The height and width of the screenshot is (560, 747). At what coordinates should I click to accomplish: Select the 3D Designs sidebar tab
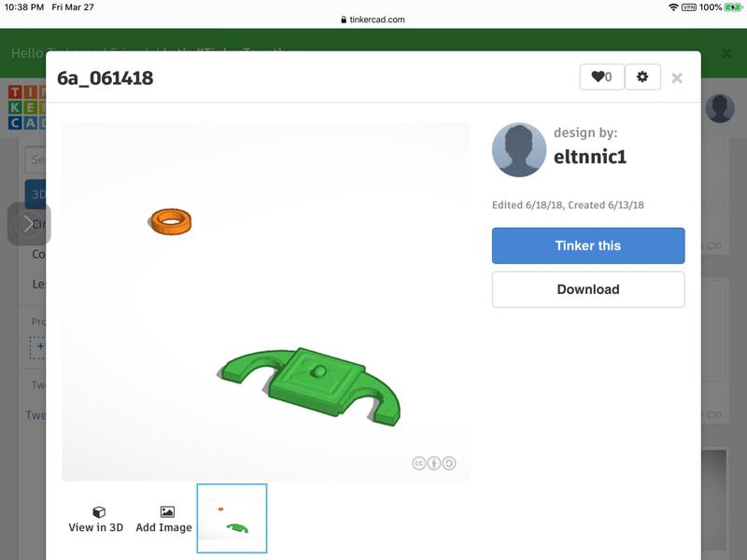(x=35, y=194)
